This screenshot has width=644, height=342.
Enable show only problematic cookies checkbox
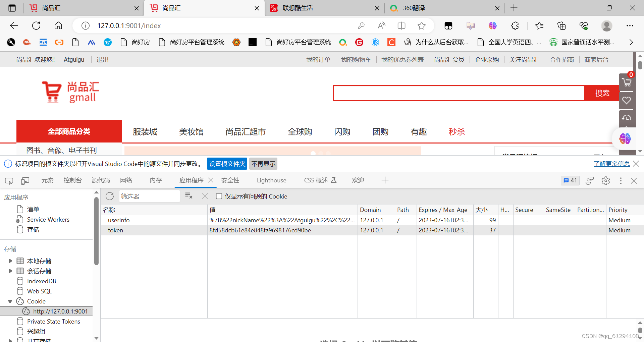pyautogui.click(x=219, y=196)
